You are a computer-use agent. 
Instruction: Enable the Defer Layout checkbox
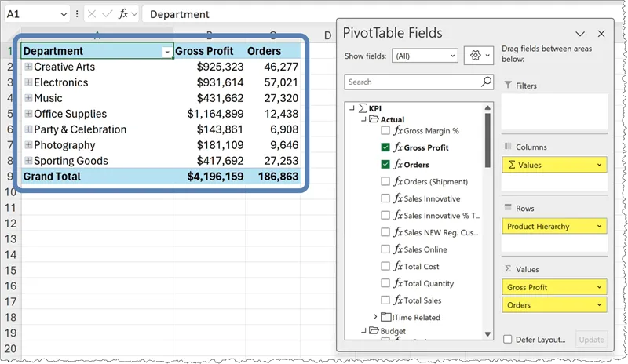pos(509,340)
